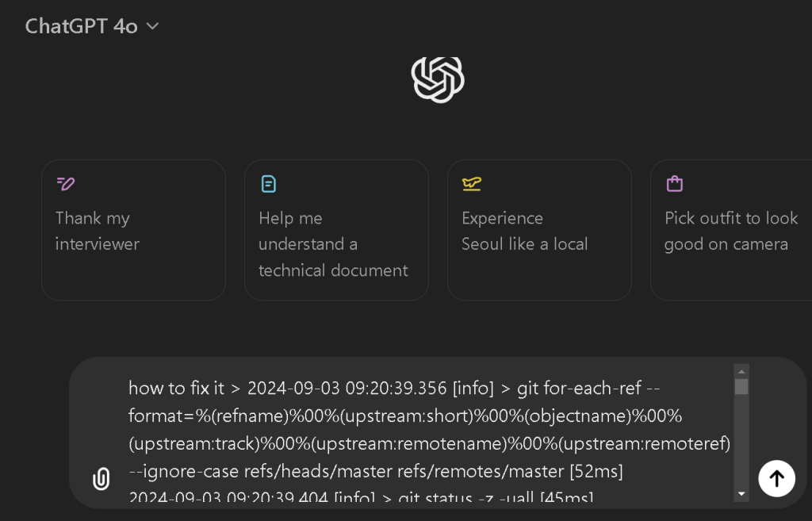Click the message box scrollbar thumb
This screenshot has width=812, height=521.
[x=741, y=386]
